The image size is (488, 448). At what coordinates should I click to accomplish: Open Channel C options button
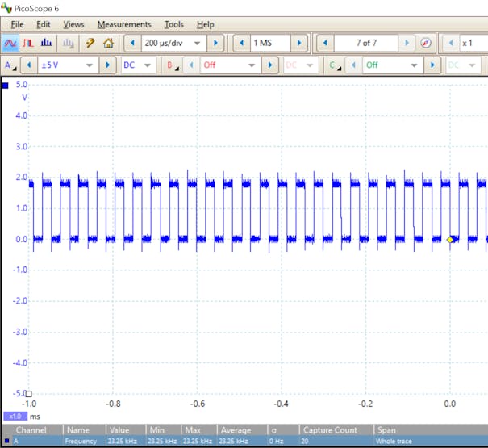tap(336, 65)
